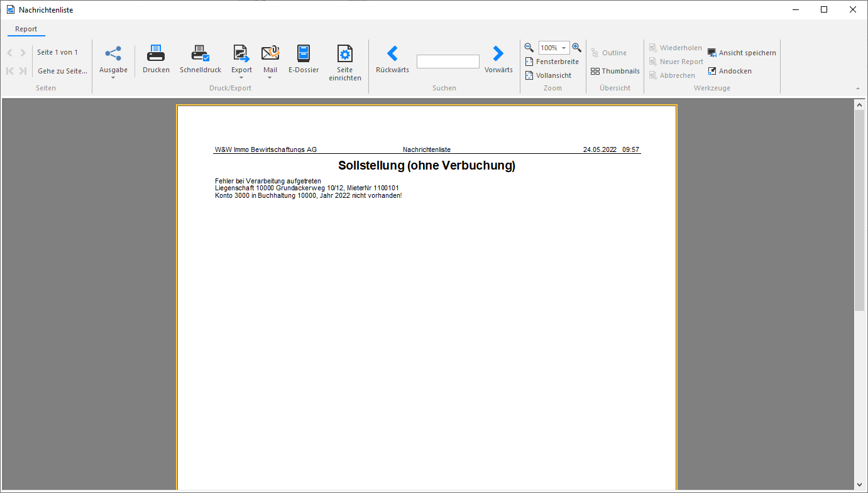Select the Report ribbon tab
The image size is (868, 493).
click(26, 29)
